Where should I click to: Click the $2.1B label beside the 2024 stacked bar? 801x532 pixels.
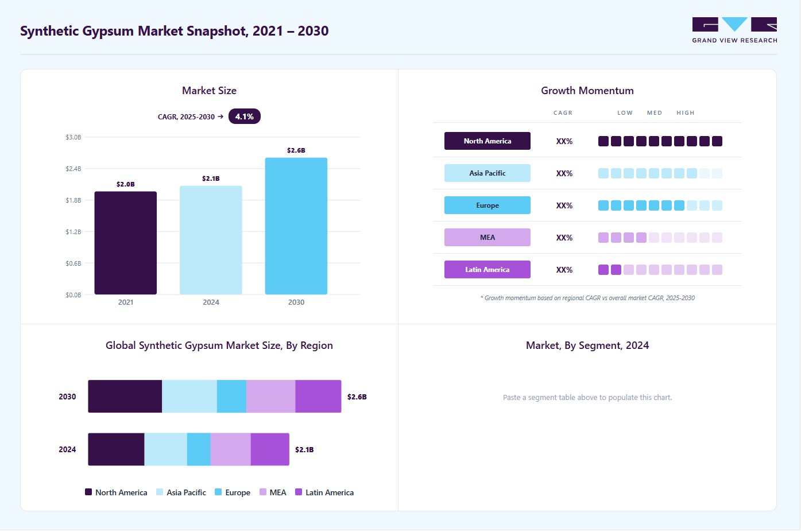[304, 450]
